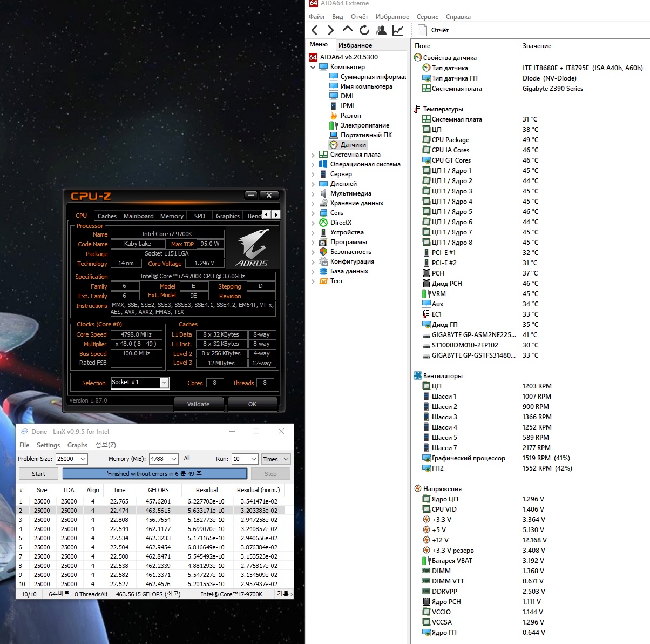Click the Программы tree icon

(323, 242)
